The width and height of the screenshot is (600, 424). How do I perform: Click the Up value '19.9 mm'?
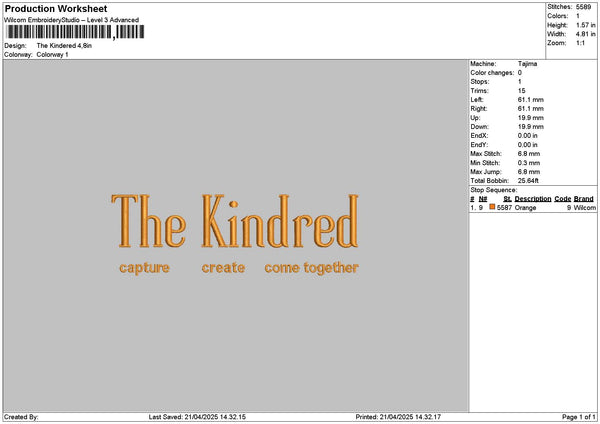coord(530,118)
